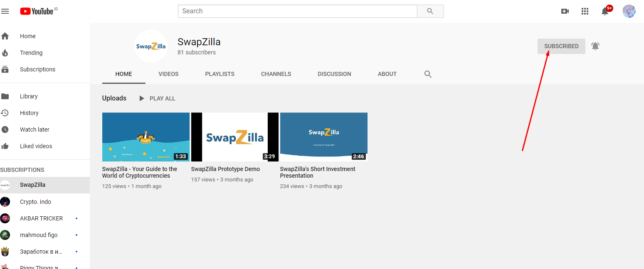Click the search magnifier button
Image resolution: width=644 pixels, height=269 pixels.
[430, 11]
